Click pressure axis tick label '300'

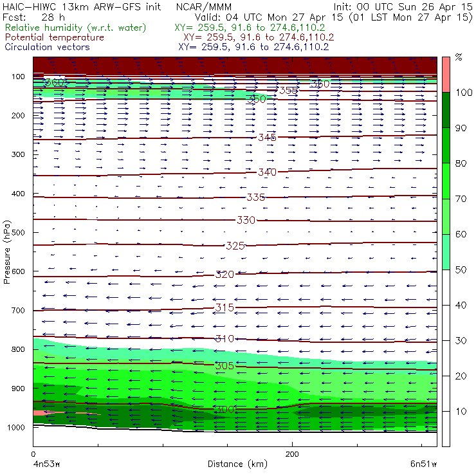(x=18, y=154)
